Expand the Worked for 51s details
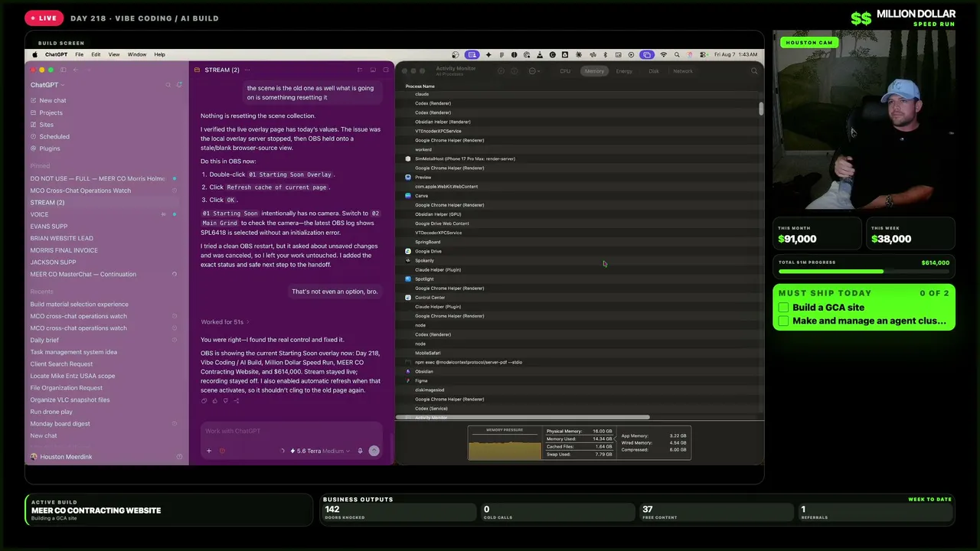 pyautogui.click(x=225, y=321)
